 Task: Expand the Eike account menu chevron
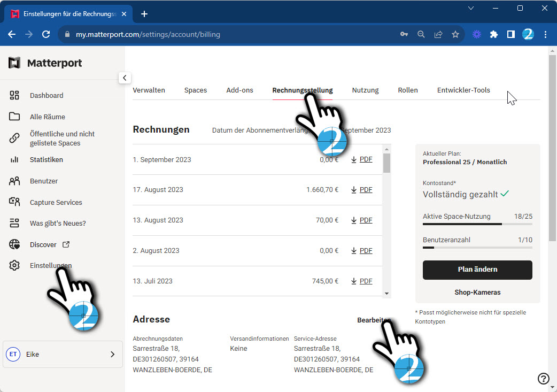(x=113, y=355)
